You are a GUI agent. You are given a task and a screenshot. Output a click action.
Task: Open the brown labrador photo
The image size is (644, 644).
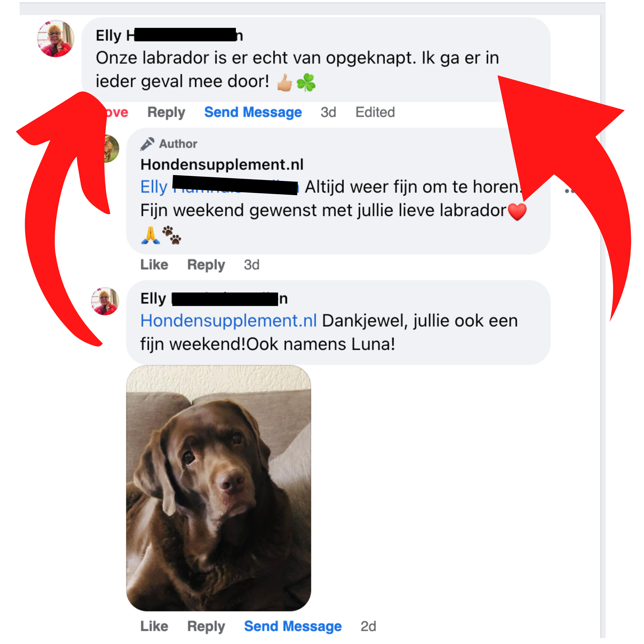coord(219,488)
